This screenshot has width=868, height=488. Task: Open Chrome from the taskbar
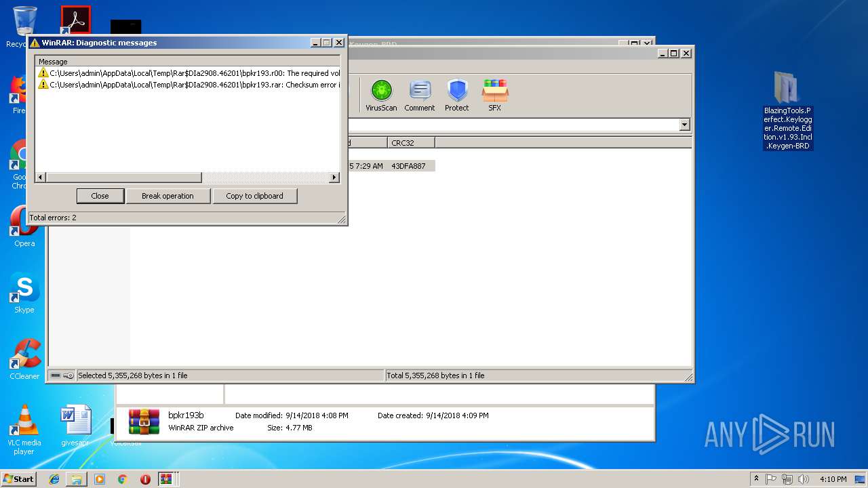tap(122, 479)
